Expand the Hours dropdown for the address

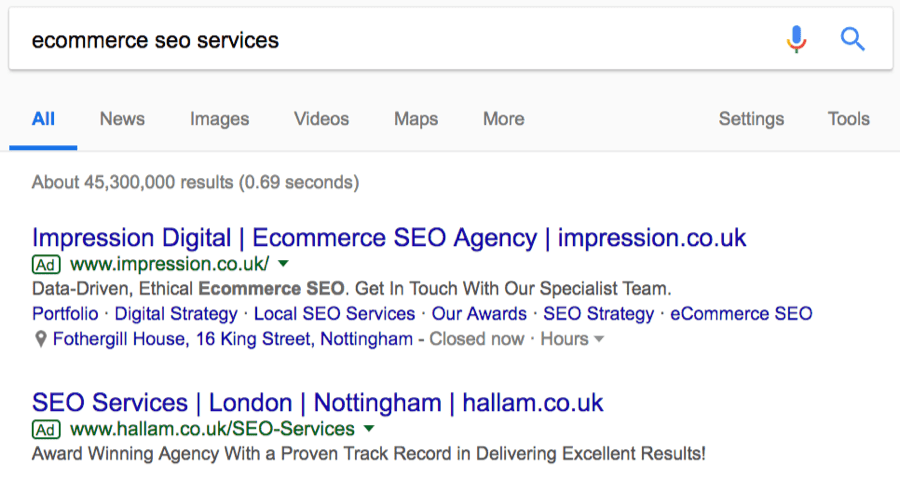(x=572, y=339)
